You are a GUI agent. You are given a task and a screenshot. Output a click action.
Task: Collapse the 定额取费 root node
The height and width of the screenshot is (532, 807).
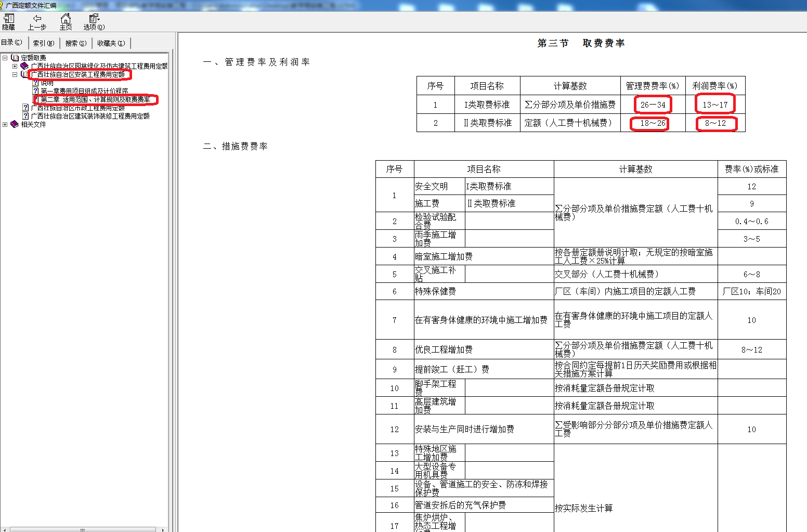point(5,58)
